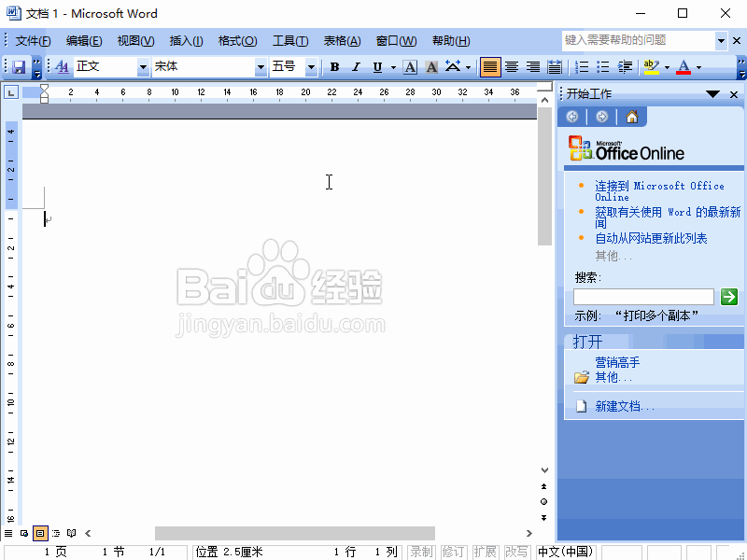
Task: Apply character shading icon
Action: click(x=431, y=67)
